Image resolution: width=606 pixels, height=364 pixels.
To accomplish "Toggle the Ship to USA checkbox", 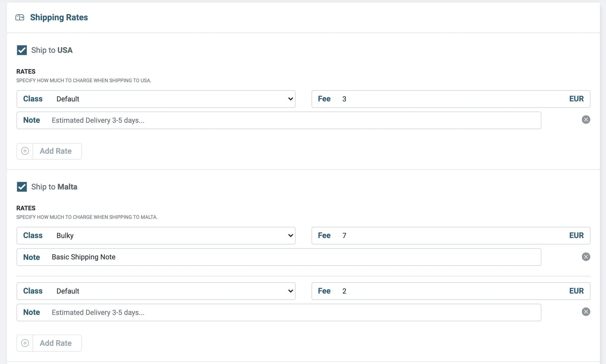I will click(x=21, y=50).
